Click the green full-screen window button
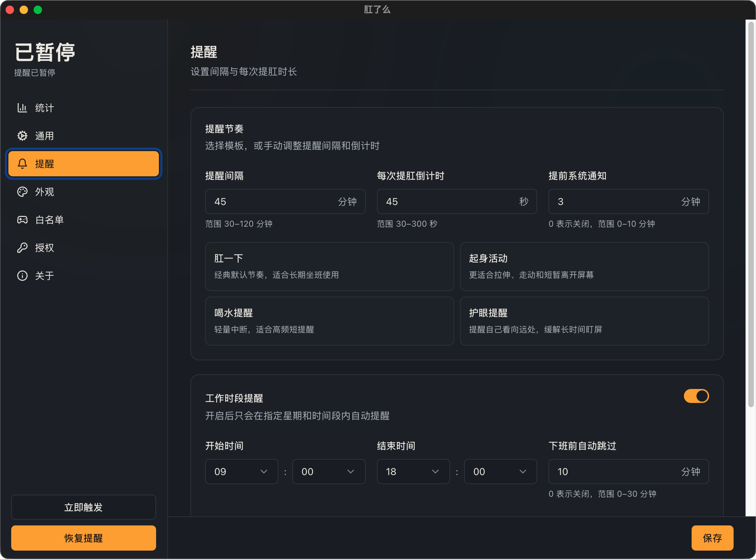 click(38, 10)
